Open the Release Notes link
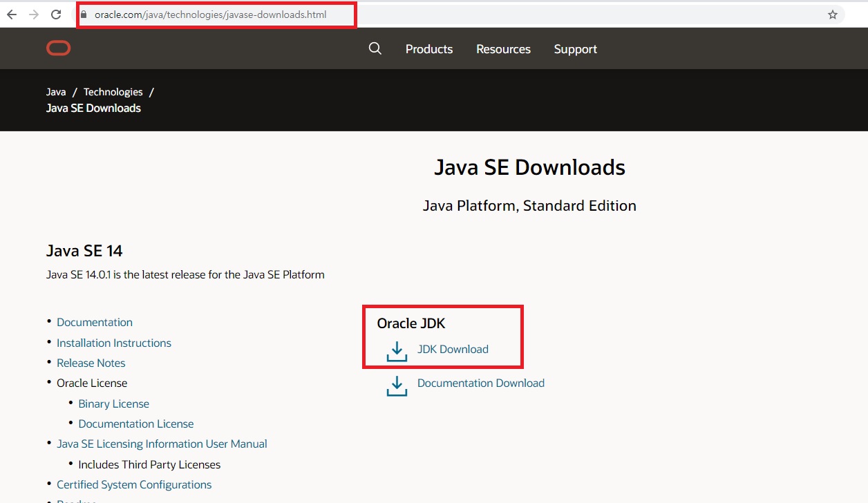Image resolution: width=868 pixels, height=503 pixels. [91, 363]
